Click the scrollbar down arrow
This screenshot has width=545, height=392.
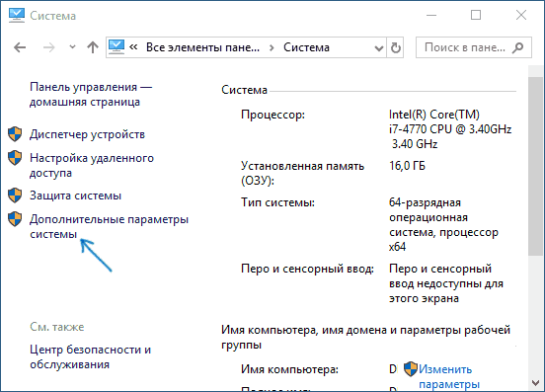tap(536, 383)
